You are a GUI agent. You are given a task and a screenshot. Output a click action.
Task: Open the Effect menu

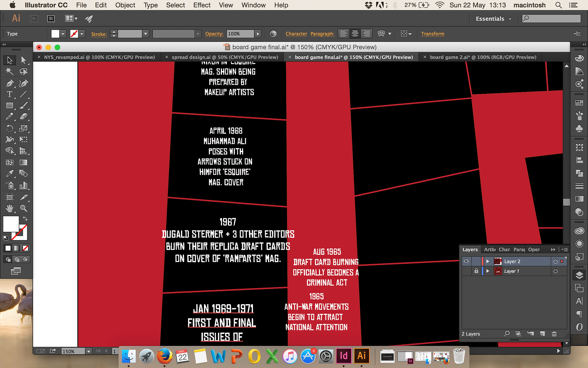click(202, 5)
